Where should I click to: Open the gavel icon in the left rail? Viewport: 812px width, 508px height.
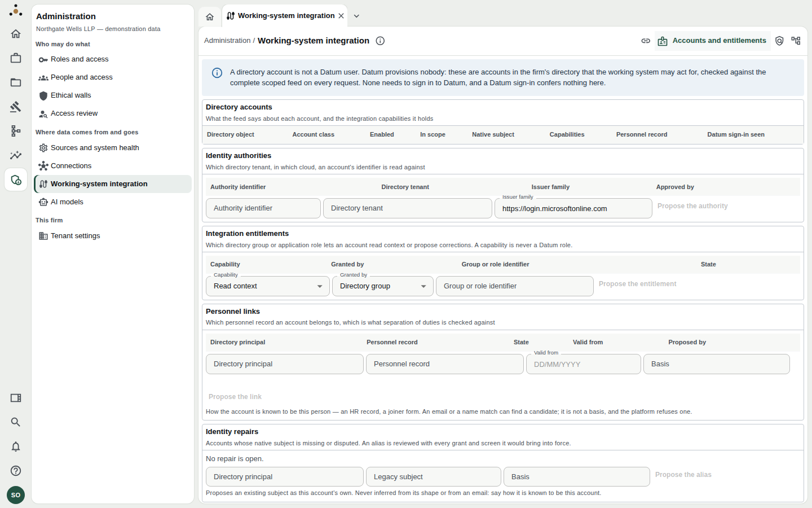[16, 107]
